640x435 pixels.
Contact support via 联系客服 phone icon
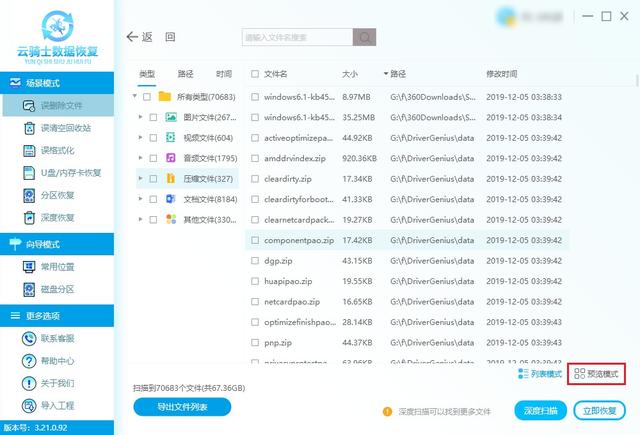(29, 338)
